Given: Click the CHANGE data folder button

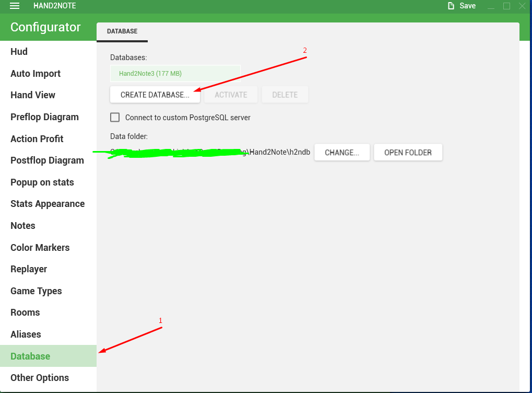Looking at the screenshot, I should [342, 153].
